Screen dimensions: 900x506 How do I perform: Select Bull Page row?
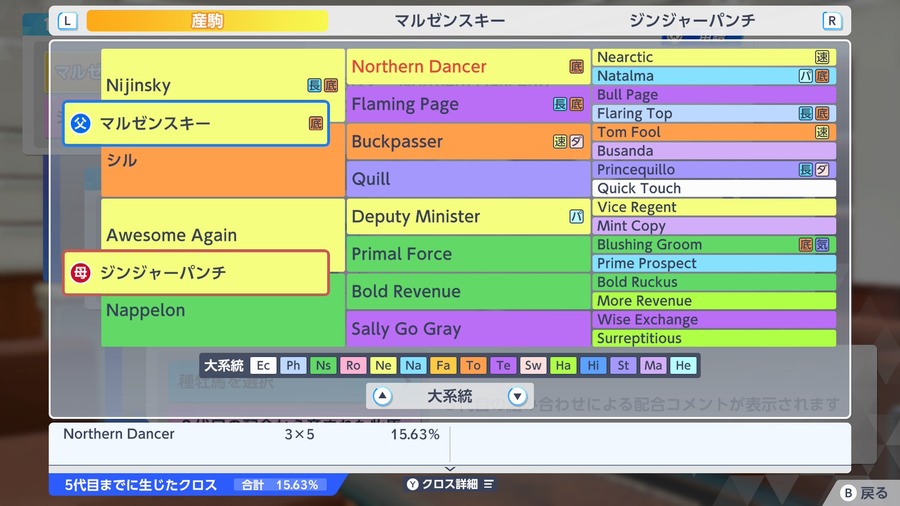714,95
